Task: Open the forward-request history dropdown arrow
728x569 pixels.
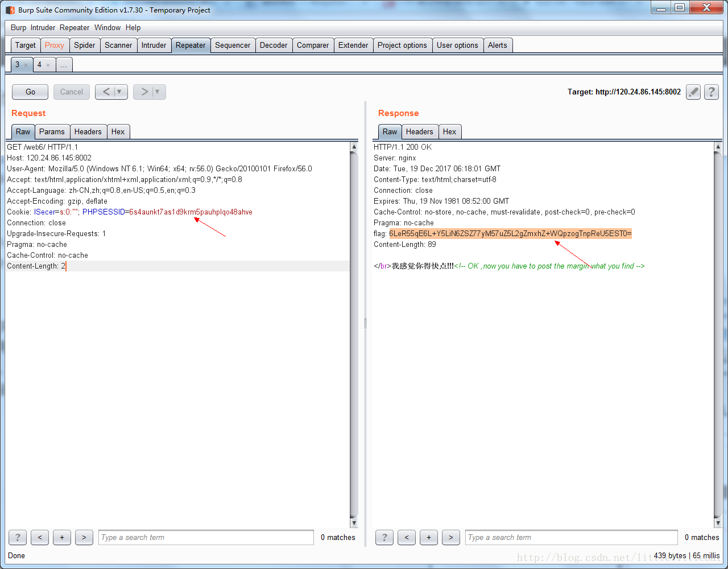Action: coord(158,92)
